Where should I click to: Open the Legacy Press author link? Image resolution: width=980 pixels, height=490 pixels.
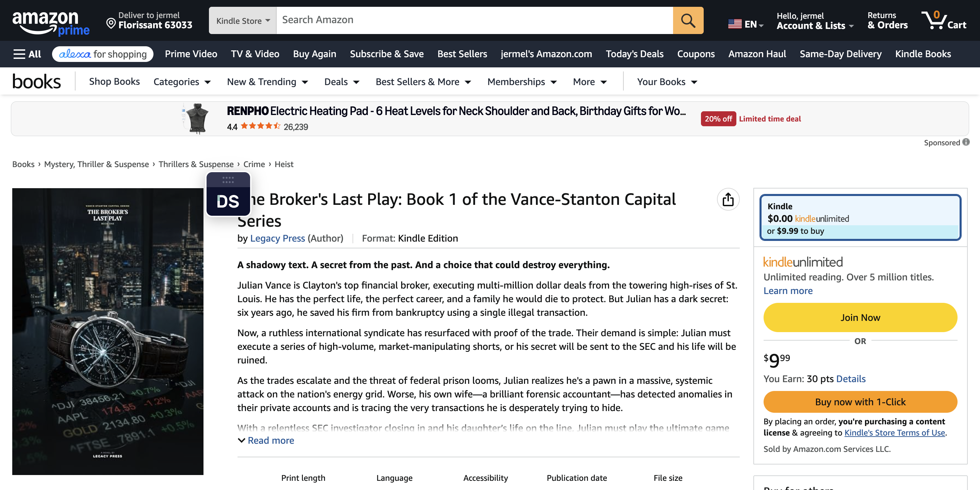pyautogui.click(x=277, y=238)
